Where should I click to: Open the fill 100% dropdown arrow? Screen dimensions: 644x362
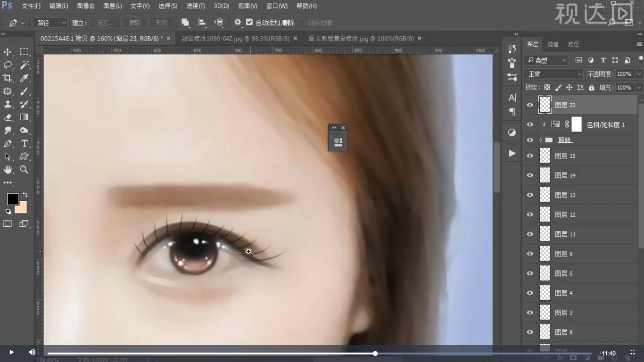[x=639, y=88]
